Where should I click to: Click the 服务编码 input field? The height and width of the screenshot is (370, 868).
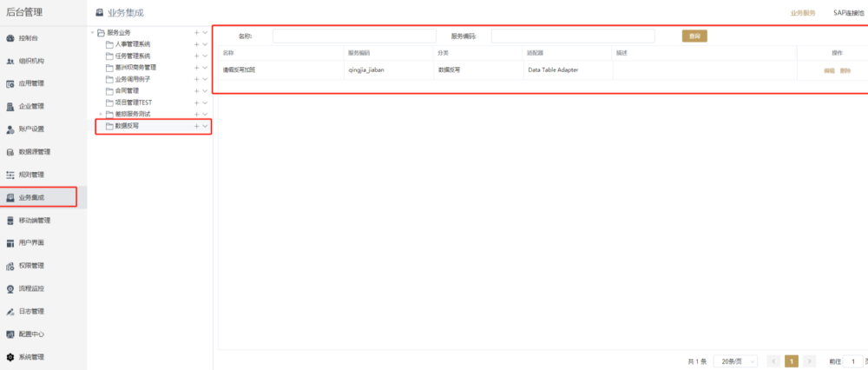point(573,36)
